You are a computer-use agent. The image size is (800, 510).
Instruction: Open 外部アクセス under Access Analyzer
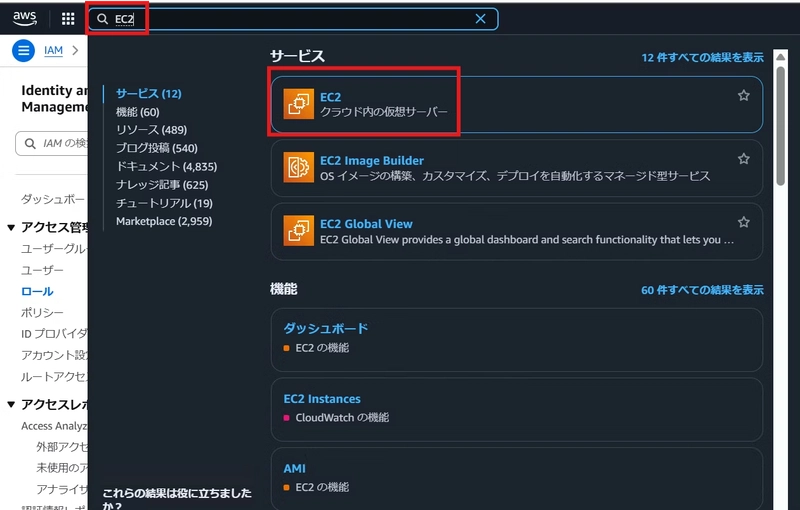[62, 447]
